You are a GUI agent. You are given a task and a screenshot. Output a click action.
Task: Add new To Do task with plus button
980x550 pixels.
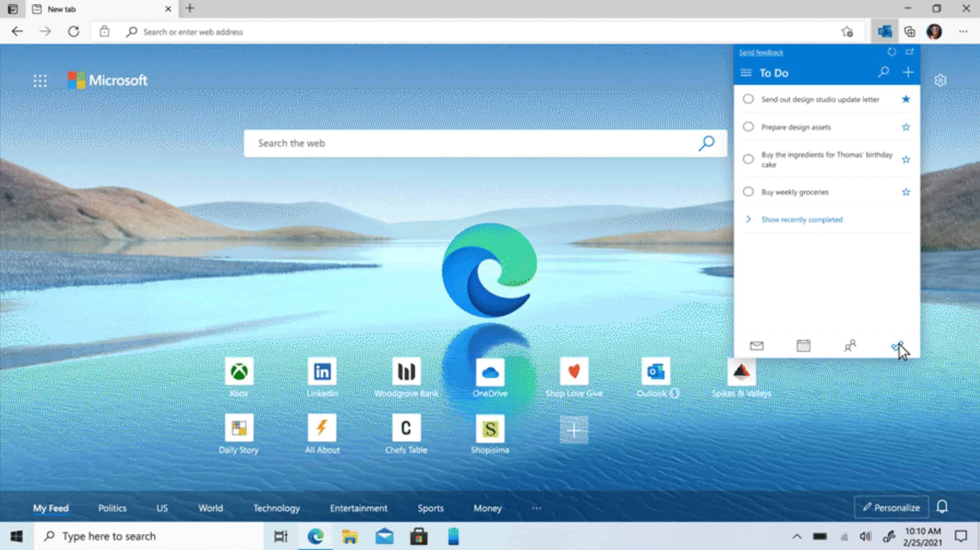pos(908,72)
